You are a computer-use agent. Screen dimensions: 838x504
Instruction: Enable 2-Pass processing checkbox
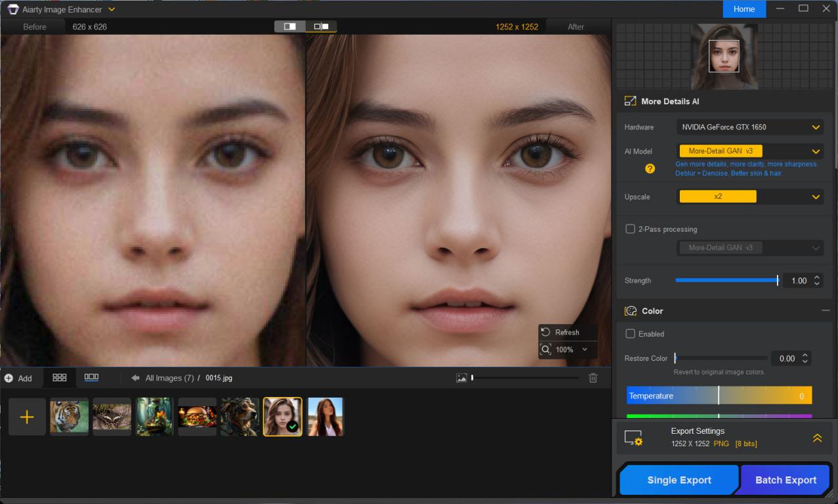(631, 229)
